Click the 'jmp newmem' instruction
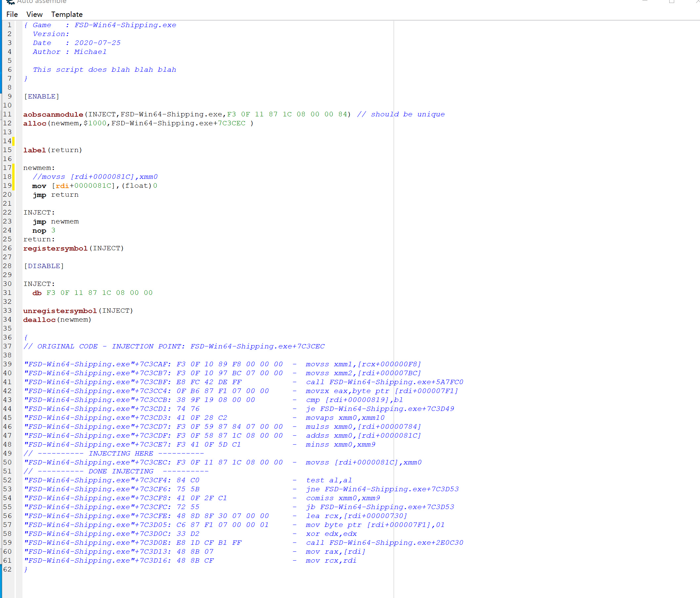The width and height of the screenshot is (700, 598). (x=56, y=221)
